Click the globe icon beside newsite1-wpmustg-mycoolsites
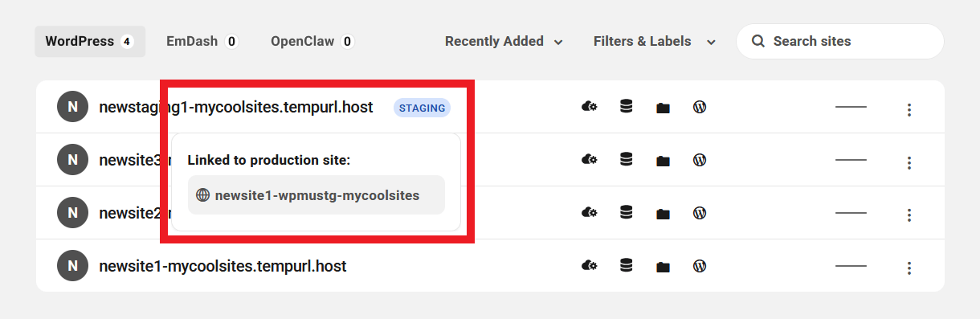Image resolution: width=980 pixels, height=319 pixels. click(203, 195)
